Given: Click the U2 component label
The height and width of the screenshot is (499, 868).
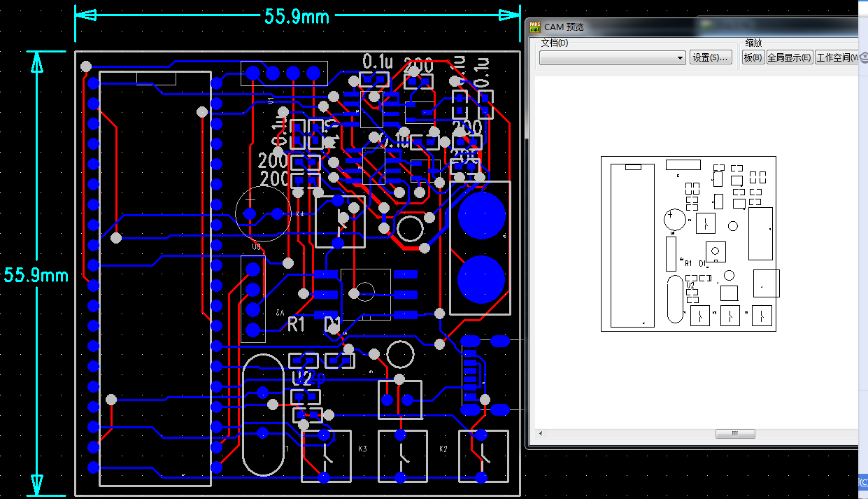Looking at the screenshot, I should [x=302, y=379].
